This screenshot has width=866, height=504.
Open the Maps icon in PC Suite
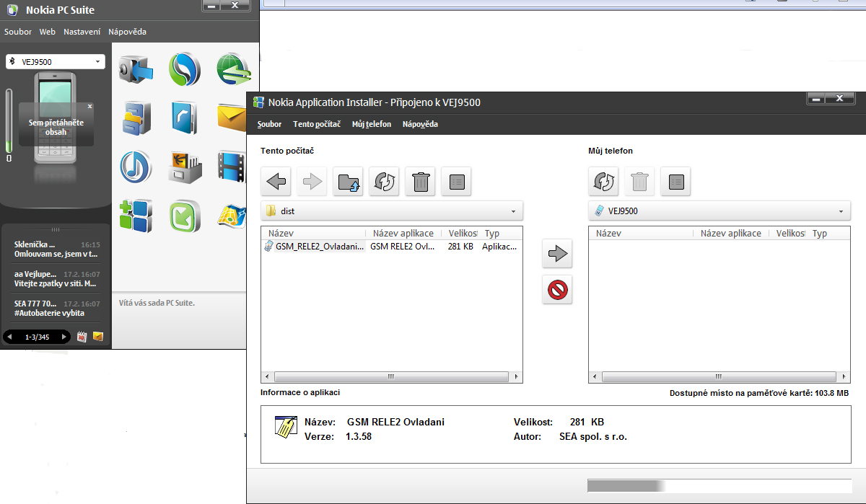coord(233,216)
